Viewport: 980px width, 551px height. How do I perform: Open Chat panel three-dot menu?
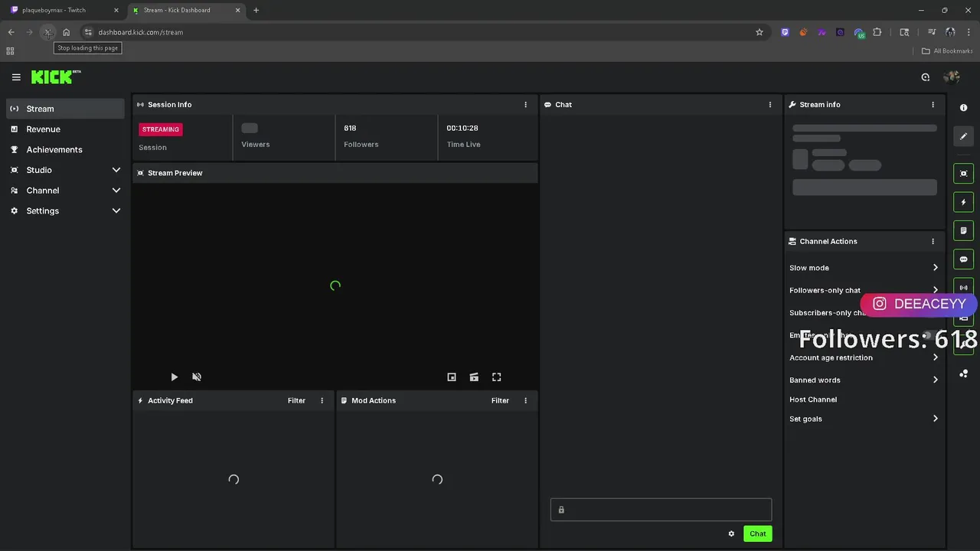coord(770,105)
